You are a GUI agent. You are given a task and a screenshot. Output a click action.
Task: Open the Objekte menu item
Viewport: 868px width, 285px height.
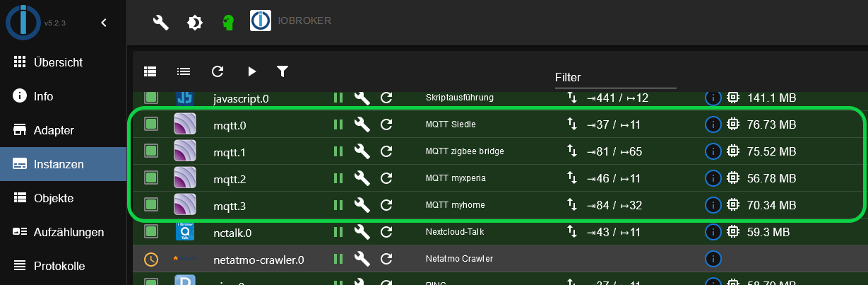point(53,198)
